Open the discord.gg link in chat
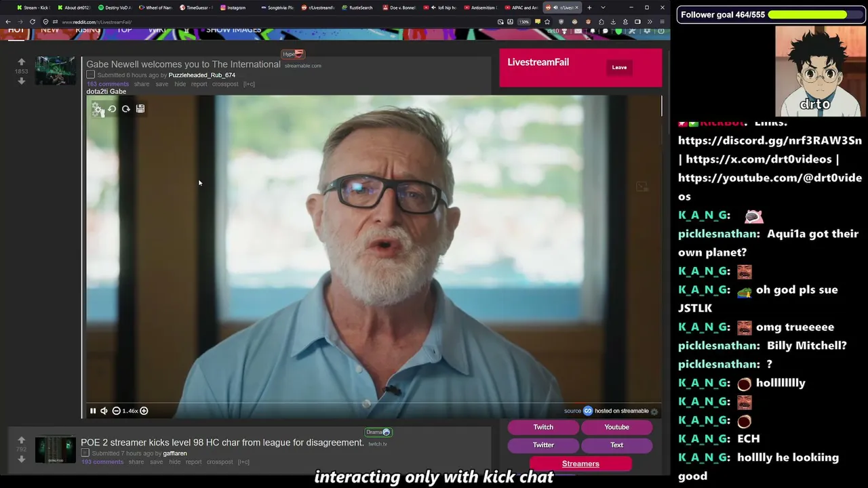This screenshot has height=488, width=868. click(770, 141)
